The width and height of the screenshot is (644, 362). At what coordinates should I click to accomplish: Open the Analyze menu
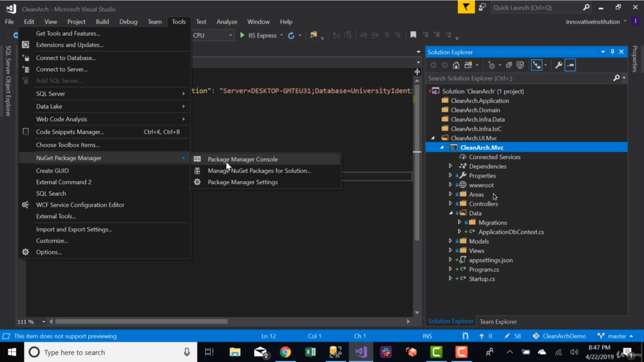click(226, 22)
